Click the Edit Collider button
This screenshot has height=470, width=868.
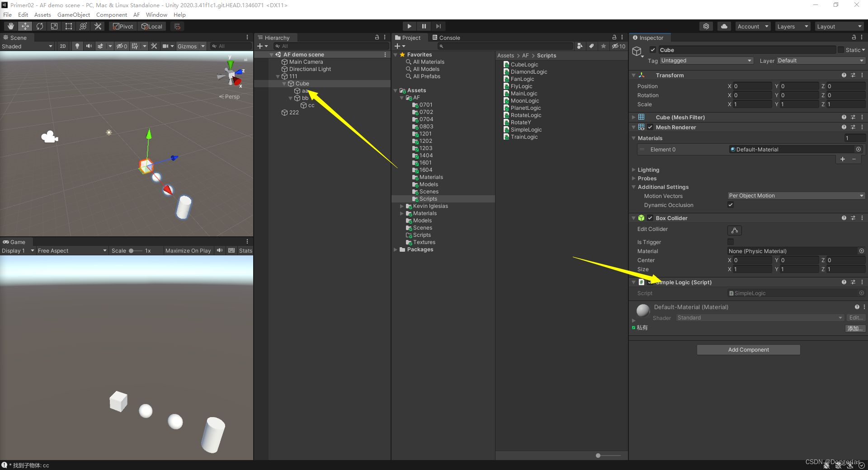735,230
